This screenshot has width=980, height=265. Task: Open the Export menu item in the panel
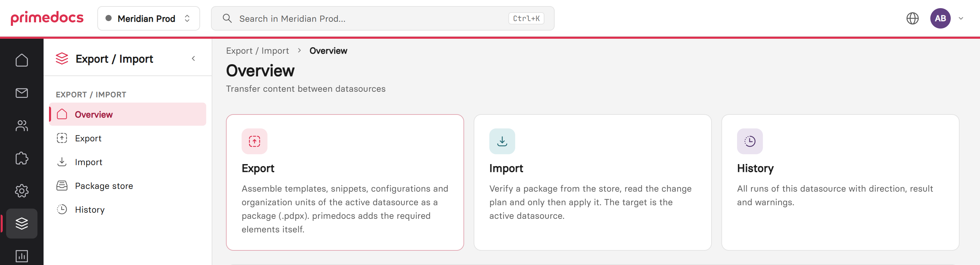128,138
